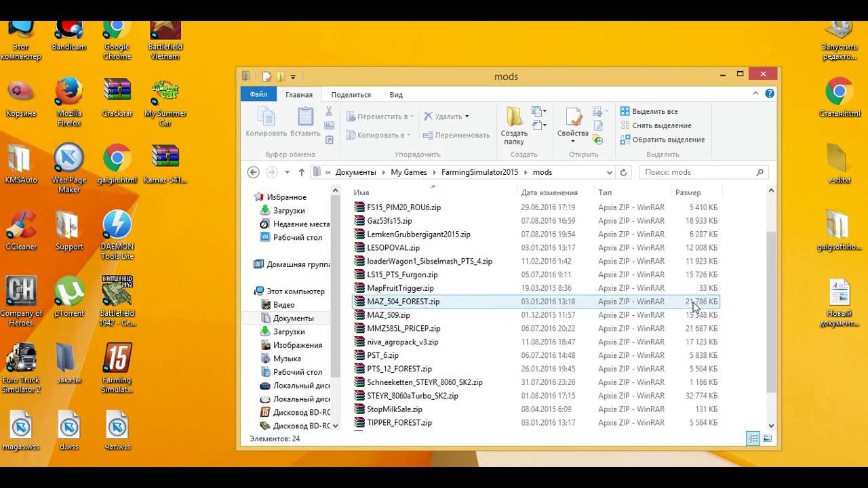The image size is (868, 488).
Task: Open Видео under Этот компьютер
Action: click(x=277, y=305)
